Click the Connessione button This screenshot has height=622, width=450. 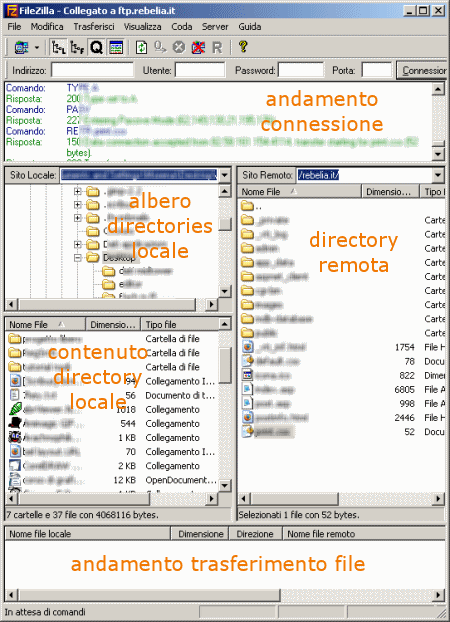(422, 71)
